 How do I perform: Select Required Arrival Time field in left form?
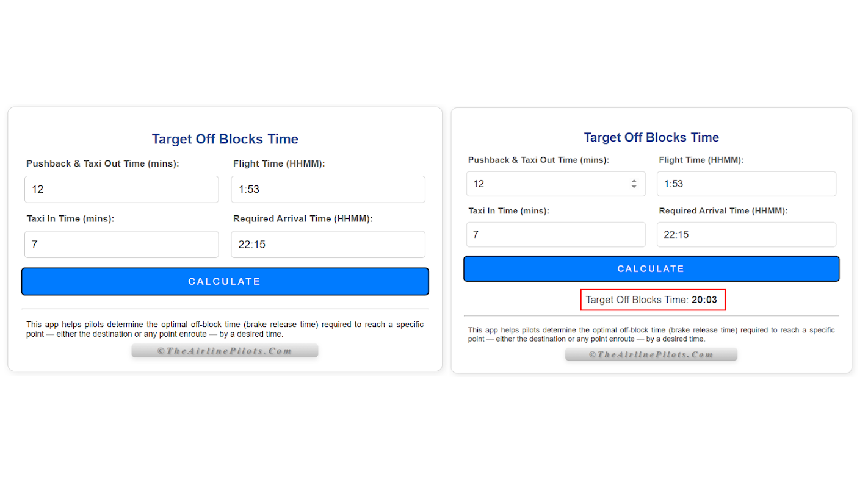pyautogui.click(x=328, y=244)
